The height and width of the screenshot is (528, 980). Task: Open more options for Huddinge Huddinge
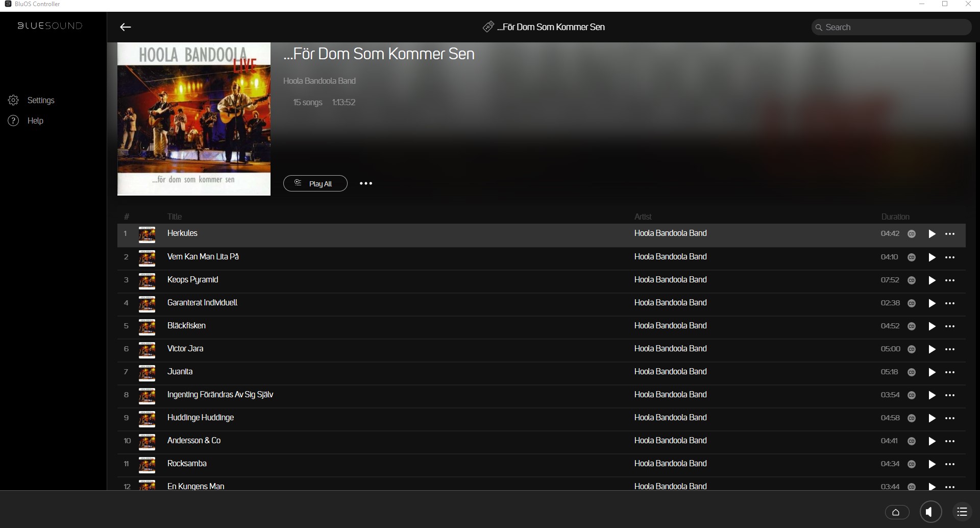pyautogui.click(x=950, y=418)
